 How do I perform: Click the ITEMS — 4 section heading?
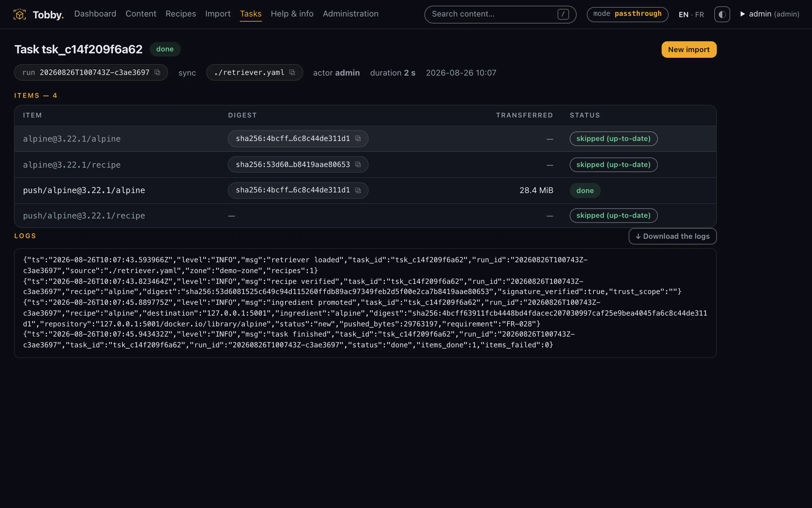36,96
